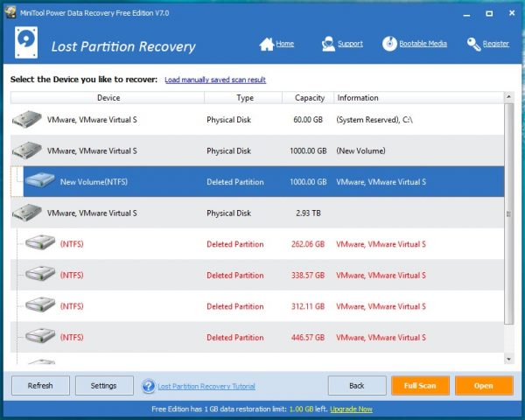This screenshot has width=525, height=420.
Task: Click the Back button
Action: pos(357,386)
